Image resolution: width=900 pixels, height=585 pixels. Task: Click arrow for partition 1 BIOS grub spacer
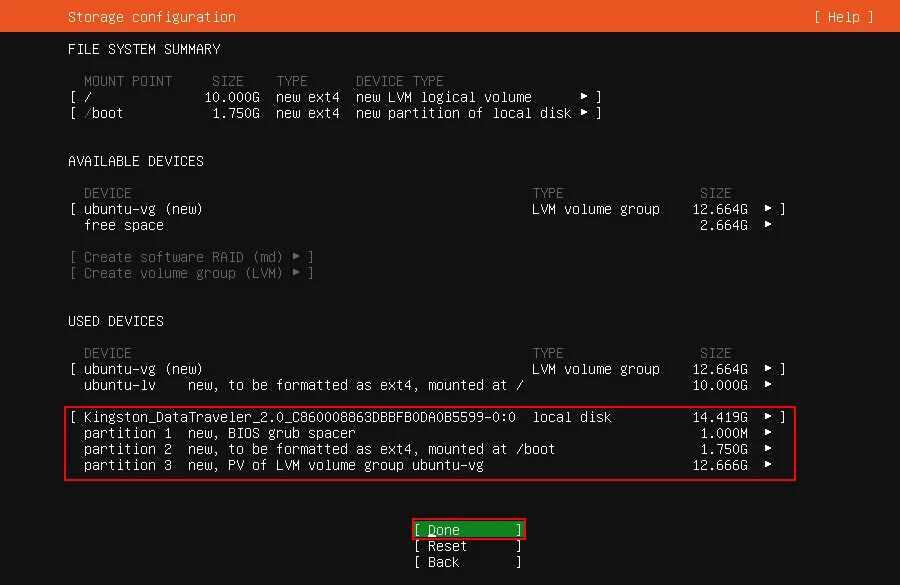pyautogui.click(x=768, y=433)
